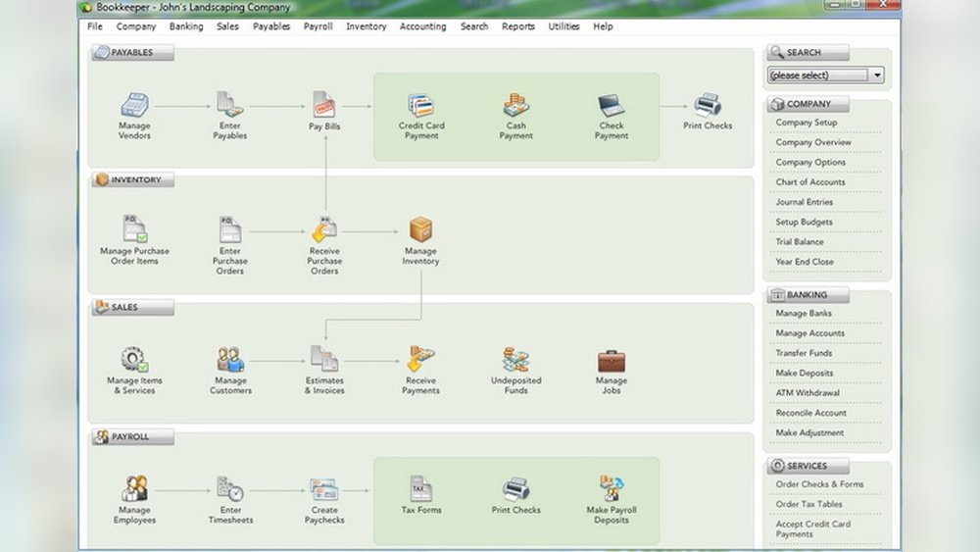Click the Manage Inventory box icon
Viewport: 980px width, 552px height.
point(420,230)
